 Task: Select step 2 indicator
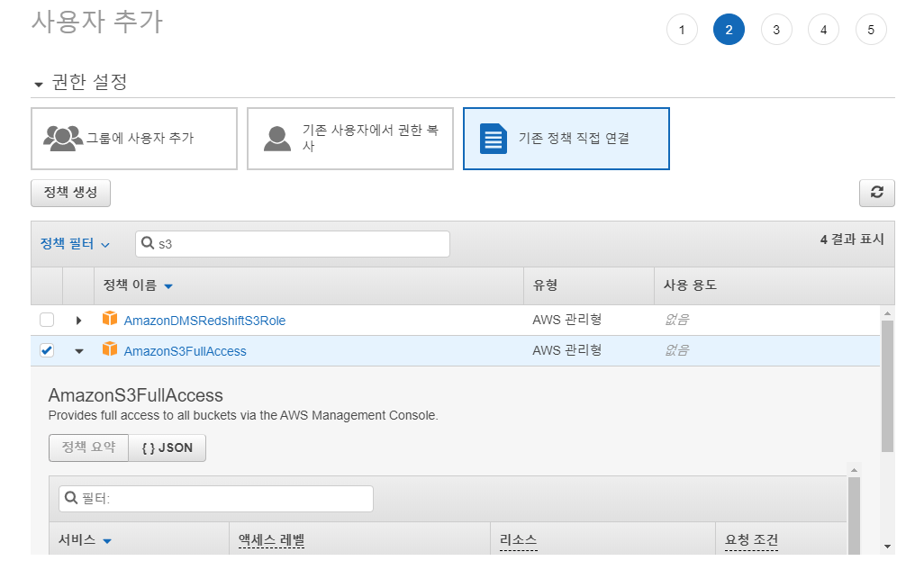(x=729, y=30)
